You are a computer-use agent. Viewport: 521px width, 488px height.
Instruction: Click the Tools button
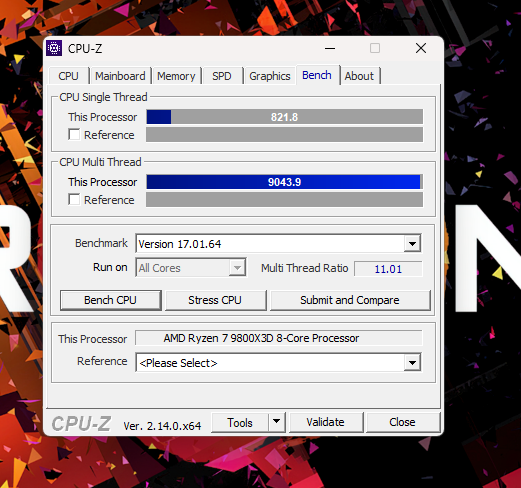click(x=240, y=423)
